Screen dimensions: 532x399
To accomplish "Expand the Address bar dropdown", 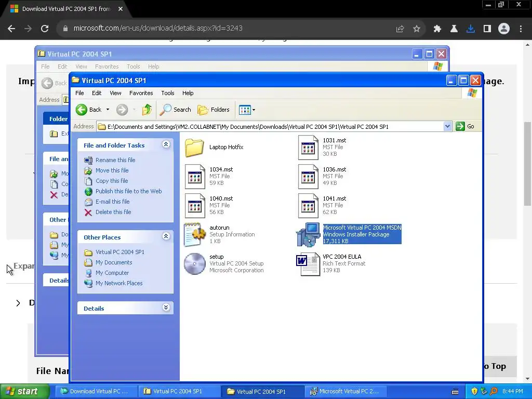I will [x=447, y=127].
